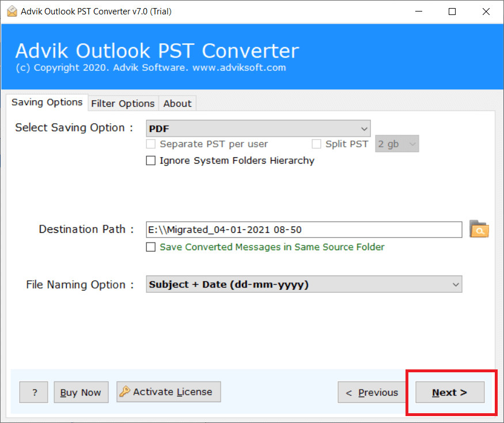Image resolution: width=504 pixels, height=423 pixels.
Task: Enable Save Converted Messages in Same Source Folder
Action: point(151,247)
